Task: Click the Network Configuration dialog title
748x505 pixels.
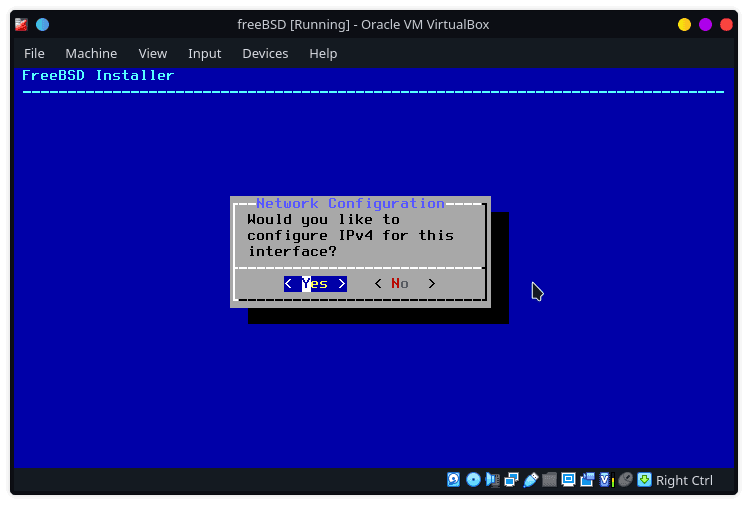Action: tap(350, 204)
